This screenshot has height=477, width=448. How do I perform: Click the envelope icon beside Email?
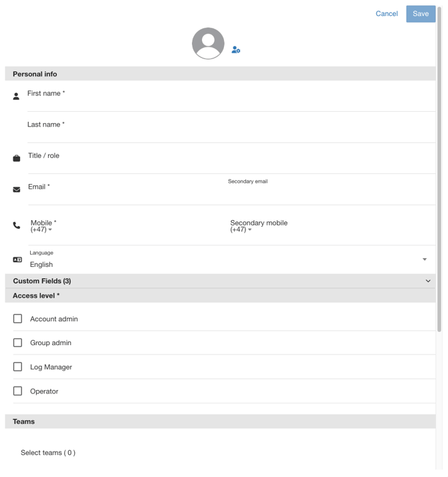(17, 189)
